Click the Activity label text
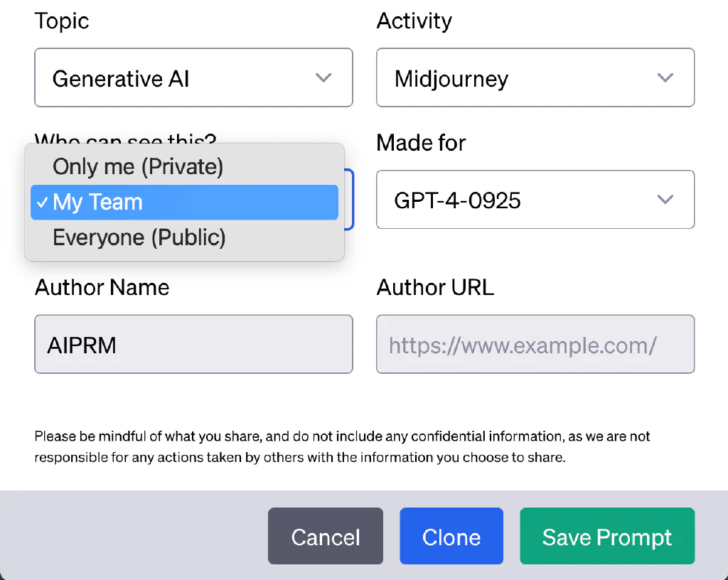This screenshot has height=580, width=728. (414, 21)
